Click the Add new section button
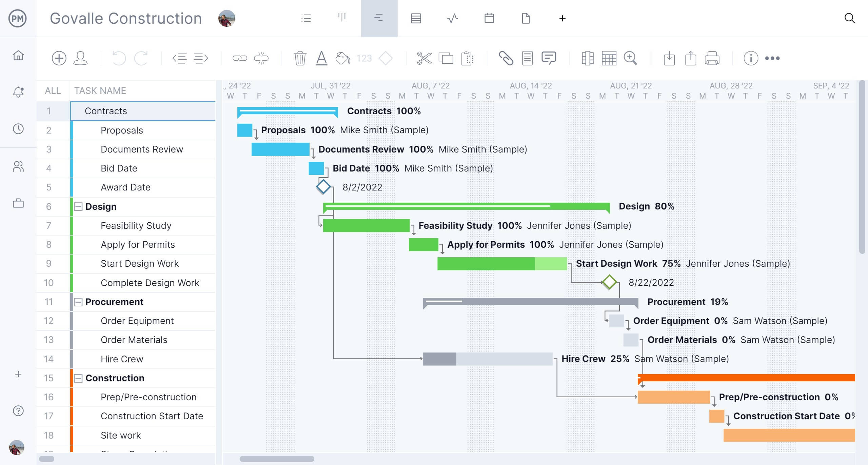Screen dimensions: 868x465 click(x=18, y=374)
